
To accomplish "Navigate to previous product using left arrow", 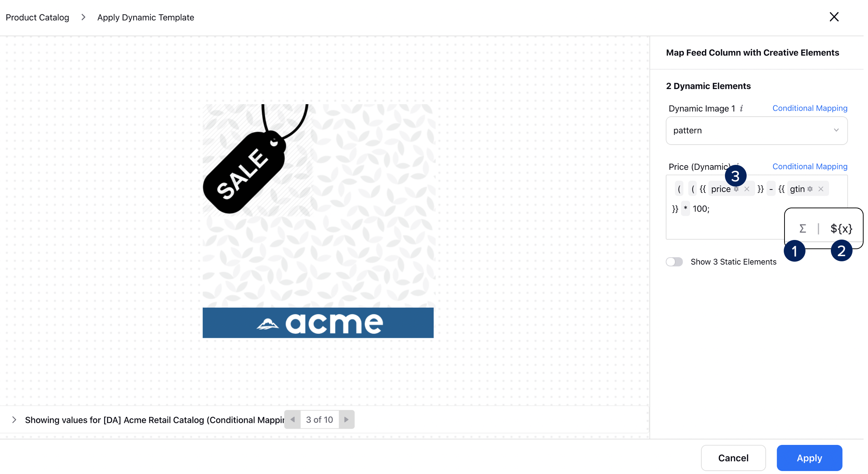I will coord(294,419).
